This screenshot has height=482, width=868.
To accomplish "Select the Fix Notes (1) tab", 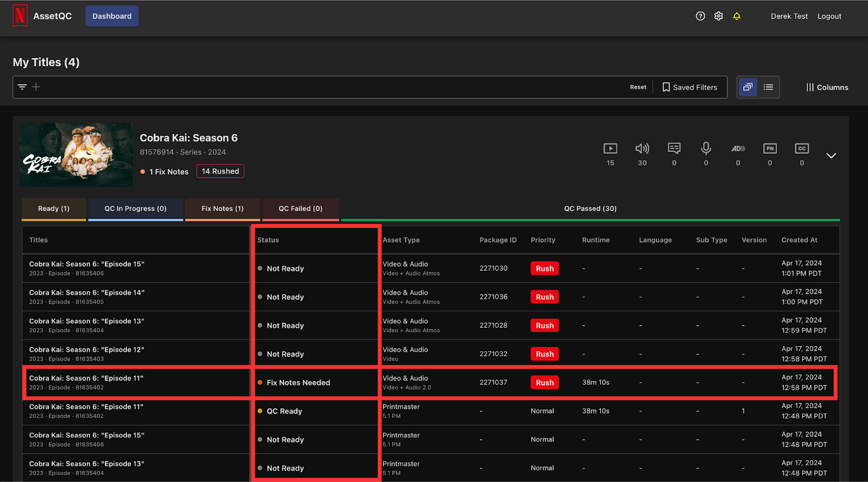I will point(222,209).
